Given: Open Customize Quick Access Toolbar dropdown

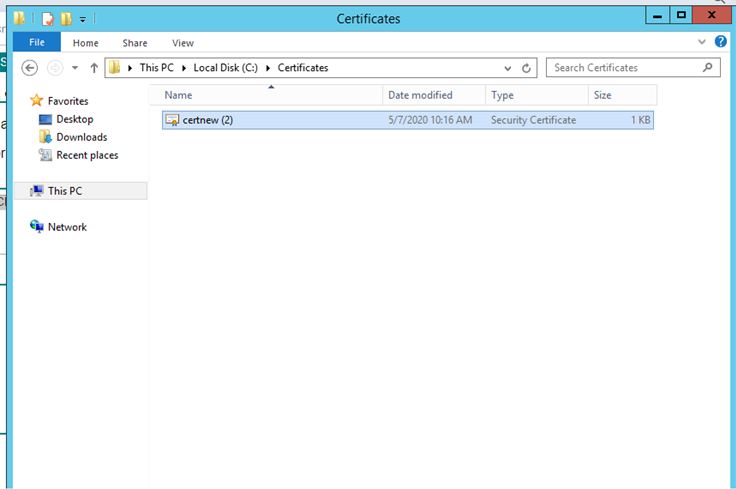Looking at the screenshot, I should tap(83, 20).
